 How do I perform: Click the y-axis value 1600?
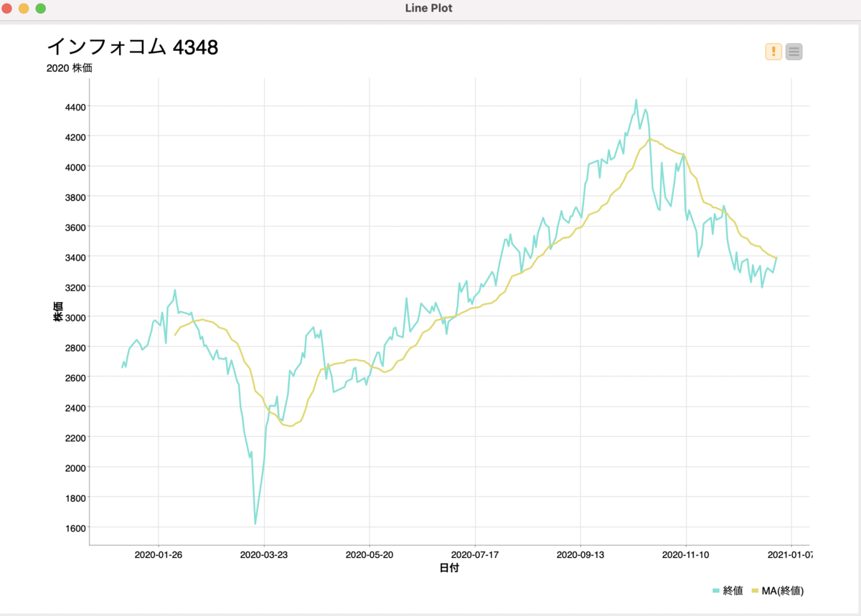[76, 528]
